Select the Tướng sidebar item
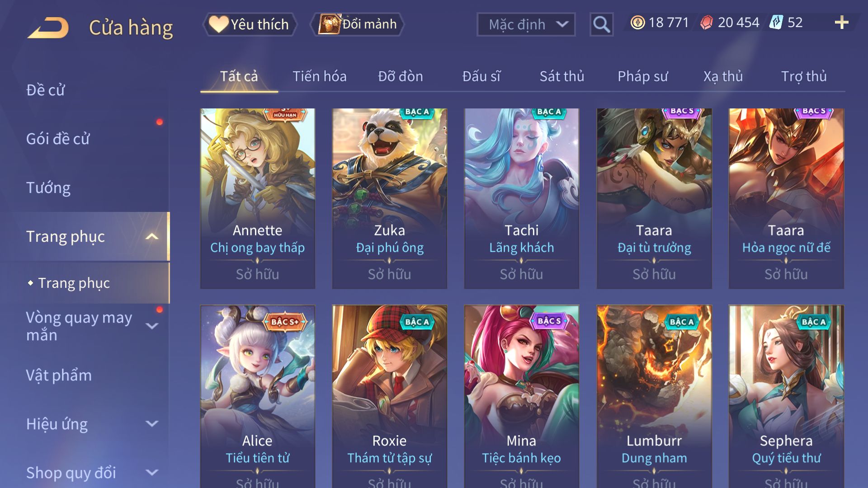The height and width of the screenshot is (488, 868). point(48,188)
